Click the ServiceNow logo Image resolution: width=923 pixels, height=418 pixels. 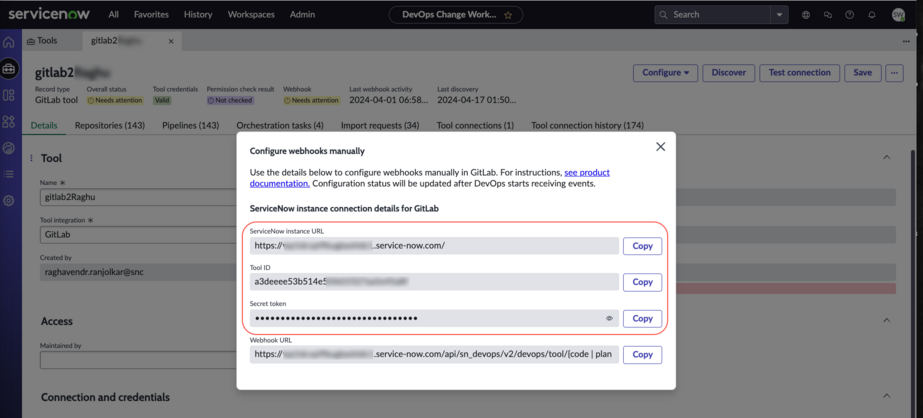(49, 14)
